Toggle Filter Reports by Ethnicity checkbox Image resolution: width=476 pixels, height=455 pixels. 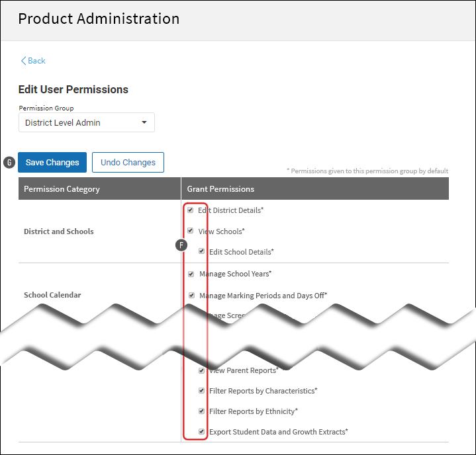(201, 411)
